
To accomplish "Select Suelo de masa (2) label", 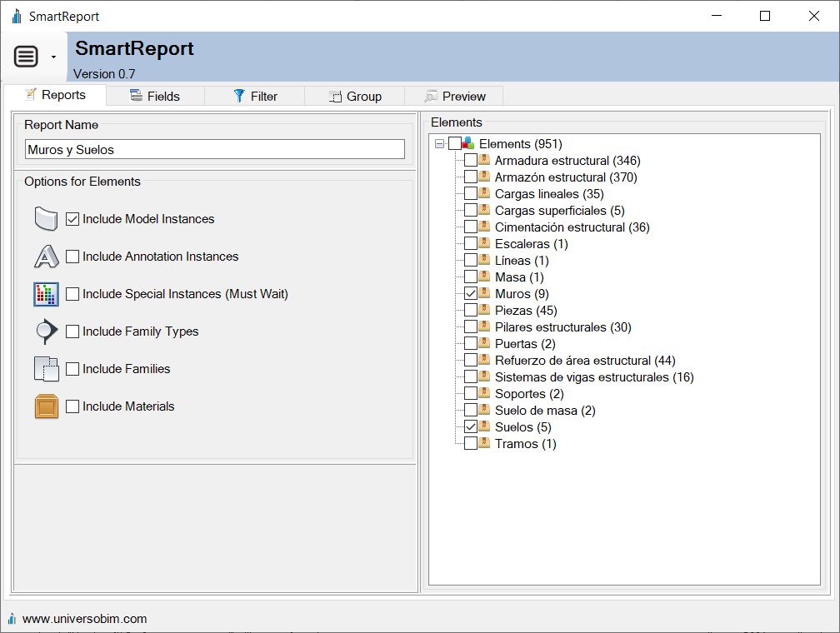I will (x=545, y=411).
